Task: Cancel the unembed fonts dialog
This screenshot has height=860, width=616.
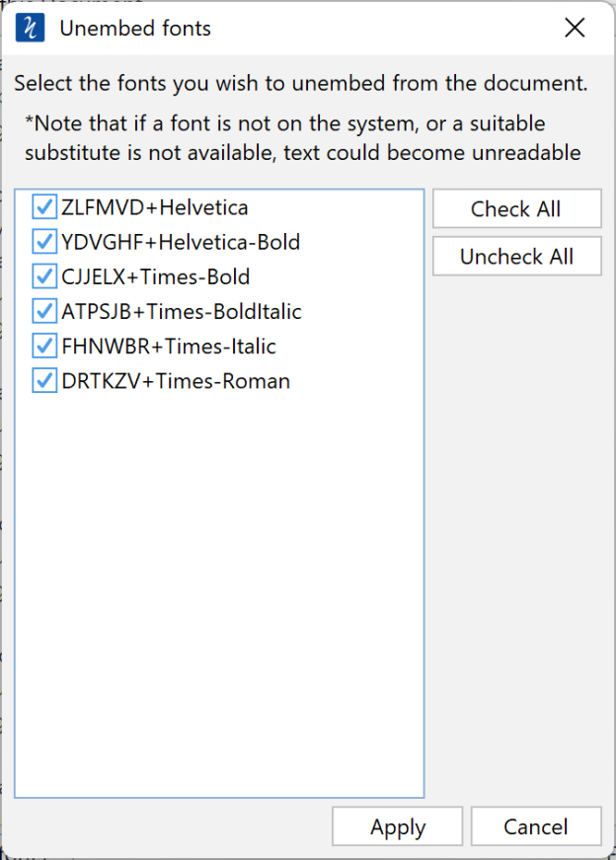Action: (536, 826)
